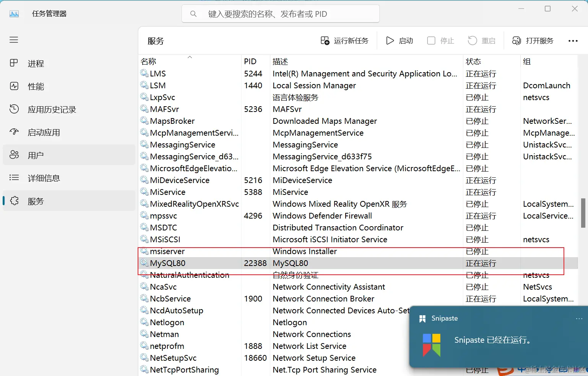Click the NcaSvc service icon

145,286
